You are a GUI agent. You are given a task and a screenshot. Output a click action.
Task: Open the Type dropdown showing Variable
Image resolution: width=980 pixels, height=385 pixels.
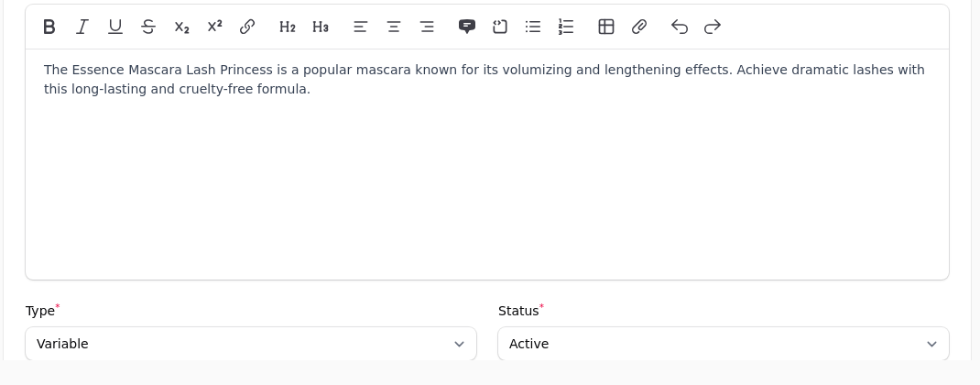251,344
